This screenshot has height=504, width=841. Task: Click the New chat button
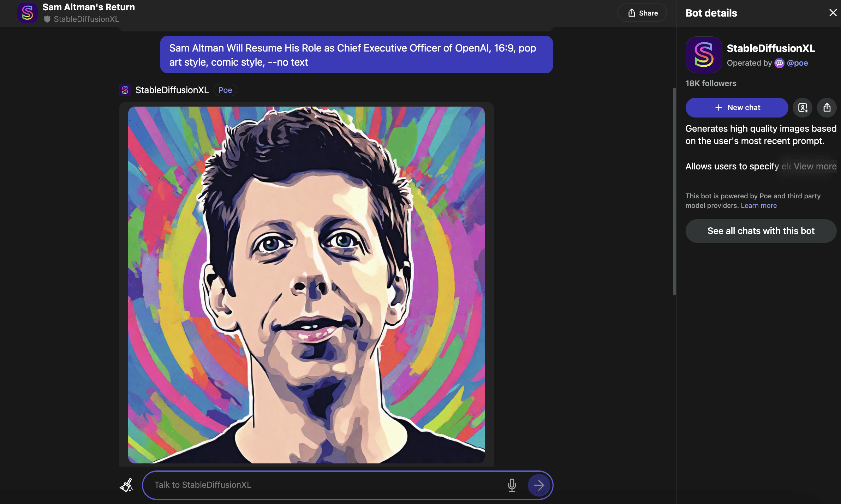click(736, 107)
